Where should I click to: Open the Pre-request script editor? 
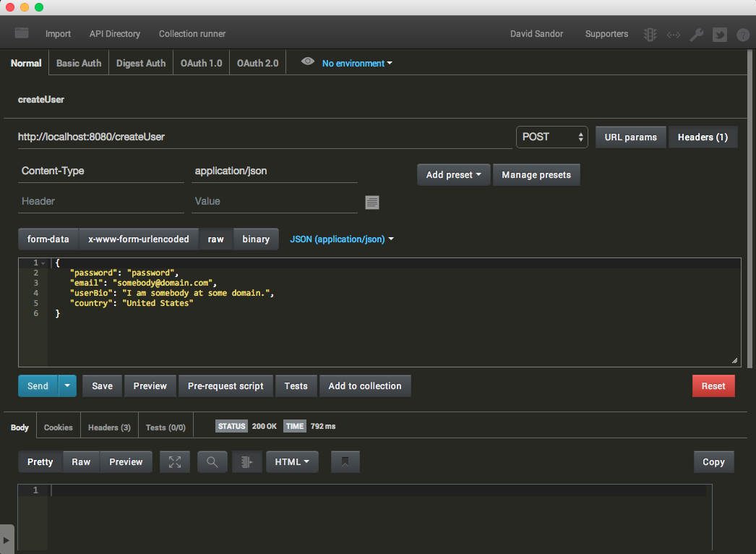coord(225,385)
